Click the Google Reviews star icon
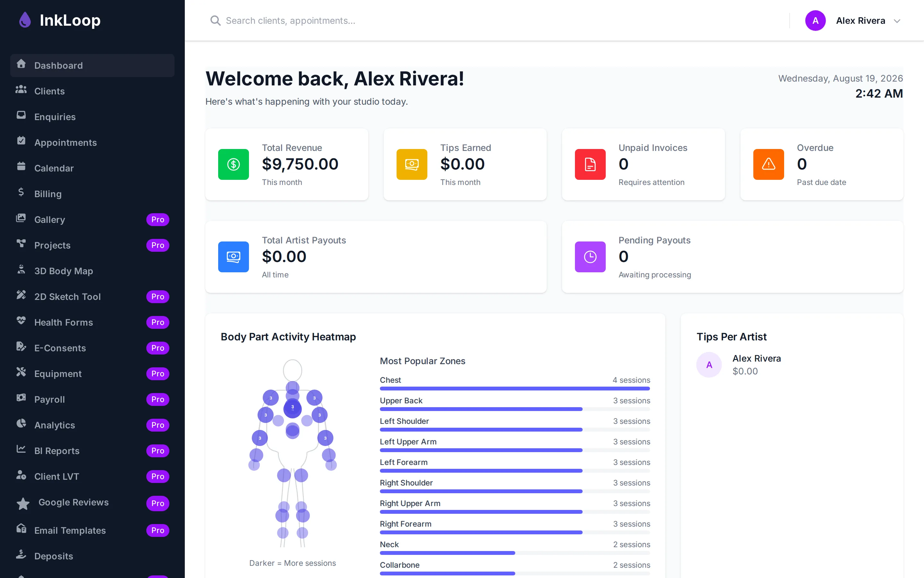924x578 pixels. point(23,504)
